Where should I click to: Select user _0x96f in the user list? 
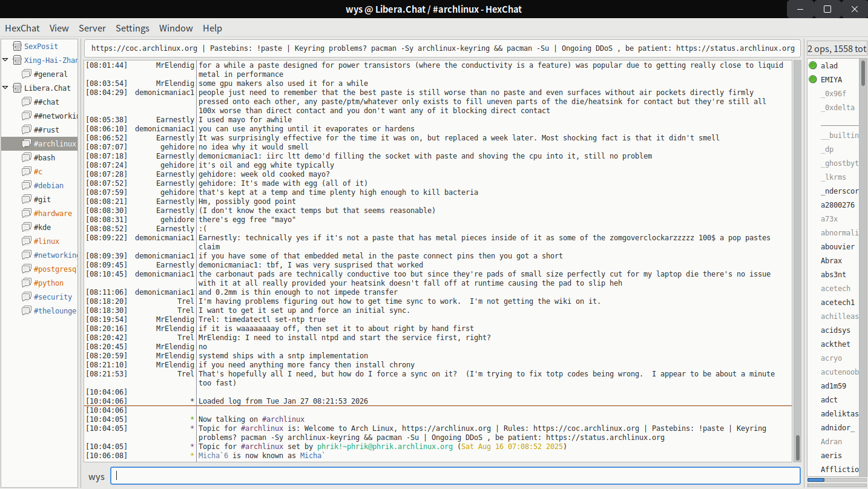833,93
